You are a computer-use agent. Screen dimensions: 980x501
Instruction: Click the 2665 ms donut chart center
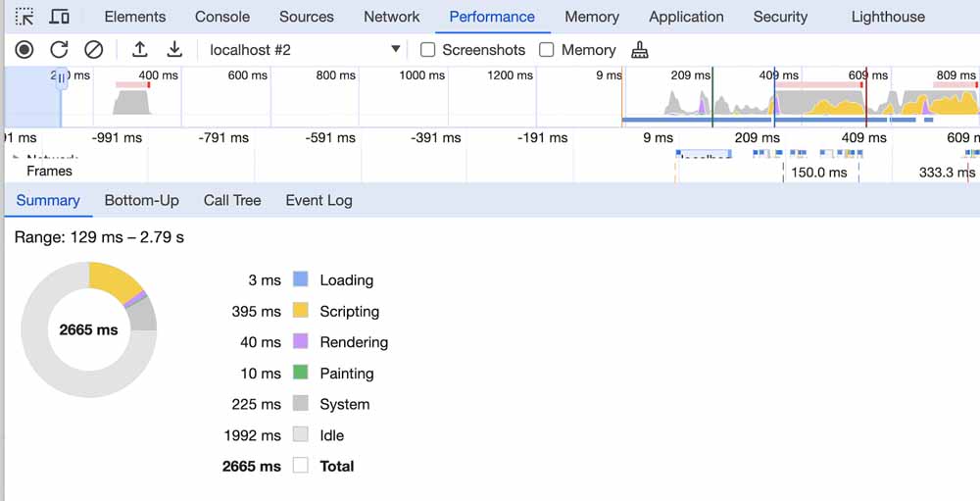(89, 329)
